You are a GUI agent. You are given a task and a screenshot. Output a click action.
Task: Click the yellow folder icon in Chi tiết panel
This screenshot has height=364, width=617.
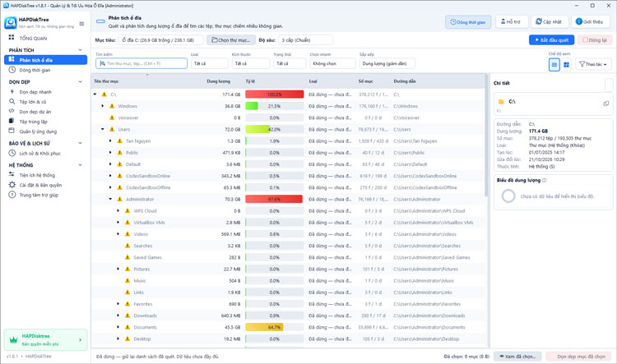(x=501, y=101)
